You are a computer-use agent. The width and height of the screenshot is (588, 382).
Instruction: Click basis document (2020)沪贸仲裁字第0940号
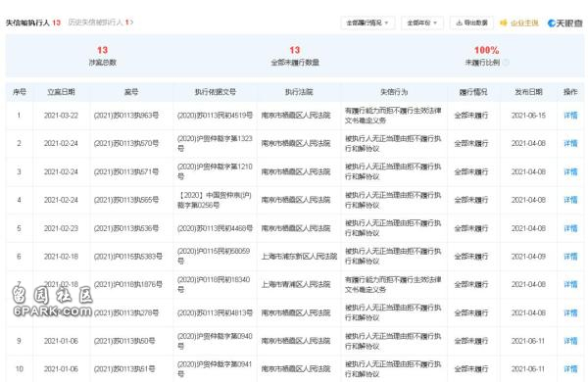point(215,341)
